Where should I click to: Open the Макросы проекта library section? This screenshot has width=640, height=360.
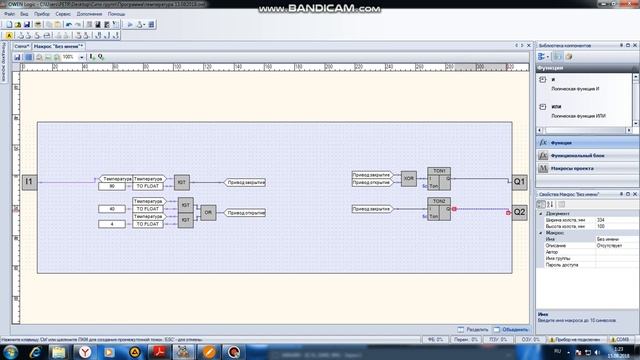coord(587,168)
